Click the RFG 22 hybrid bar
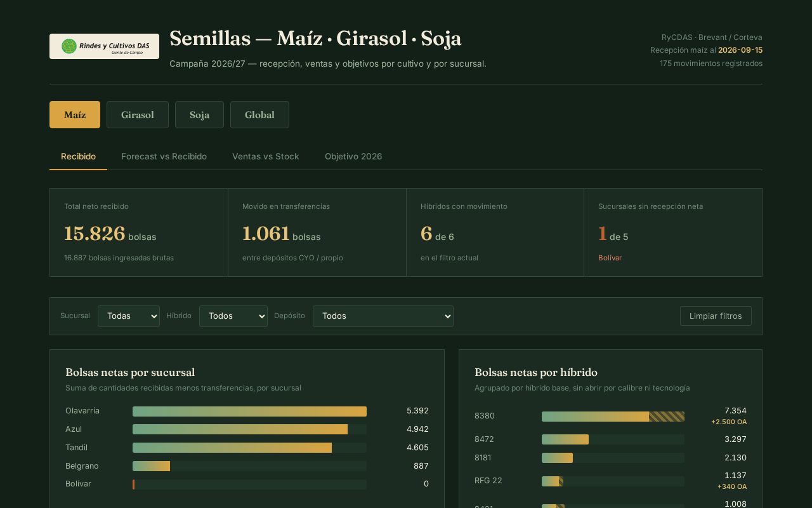The width and height of the screenshot is (812, 508). click(x=553, y=481)
